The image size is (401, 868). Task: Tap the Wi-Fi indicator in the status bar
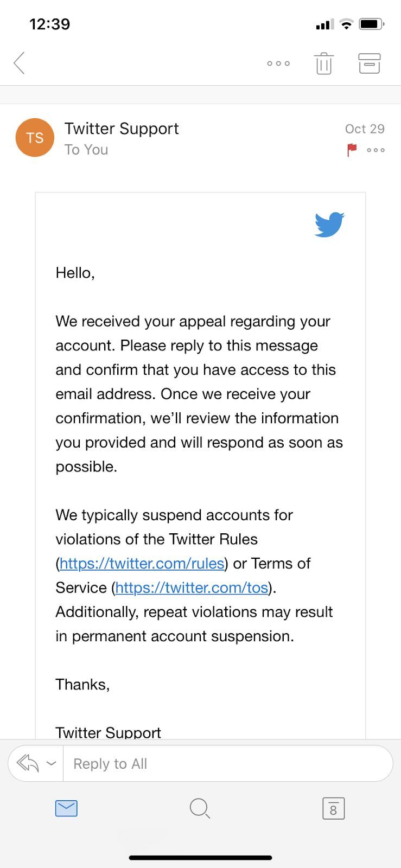(346, 23)
